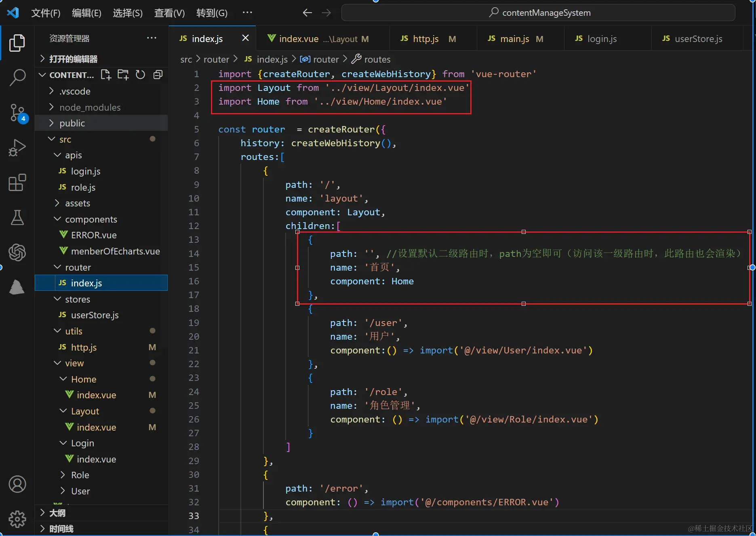The height and width of the screenshot is (536, 756).
Task: Open the Search view
Action: click(17, 77)
